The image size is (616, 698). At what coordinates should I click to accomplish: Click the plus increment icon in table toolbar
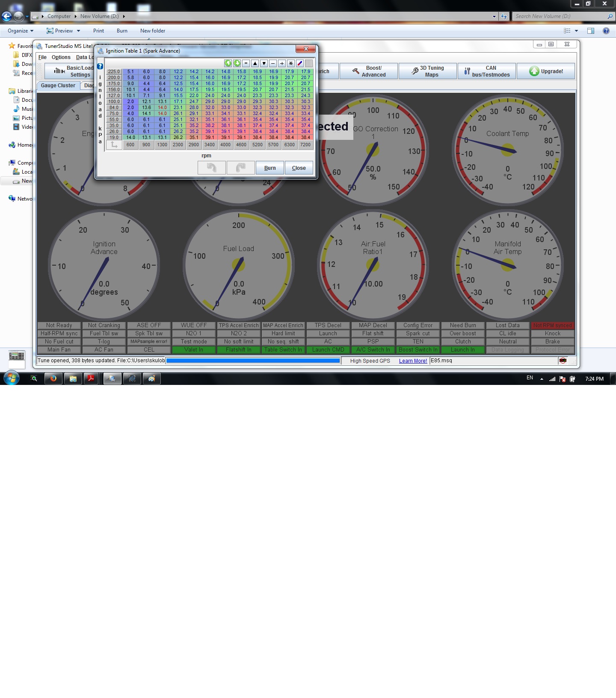pyautogui.click(x=282, y=63)
